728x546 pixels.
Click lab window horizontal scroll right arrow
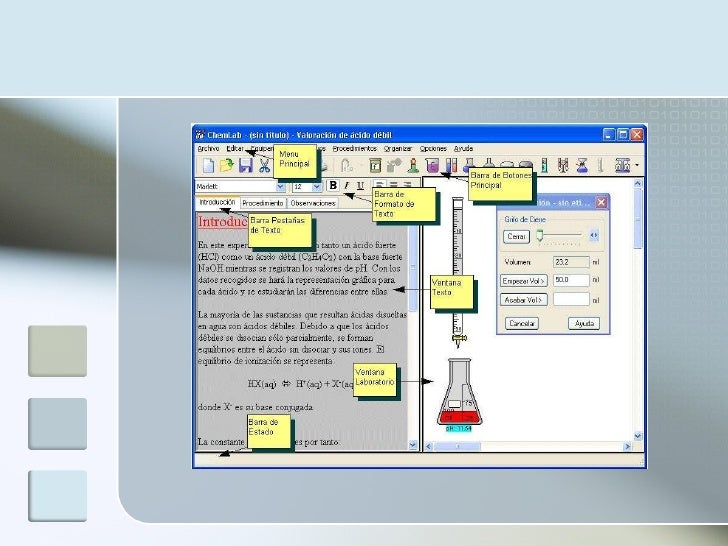pos(628,447)
